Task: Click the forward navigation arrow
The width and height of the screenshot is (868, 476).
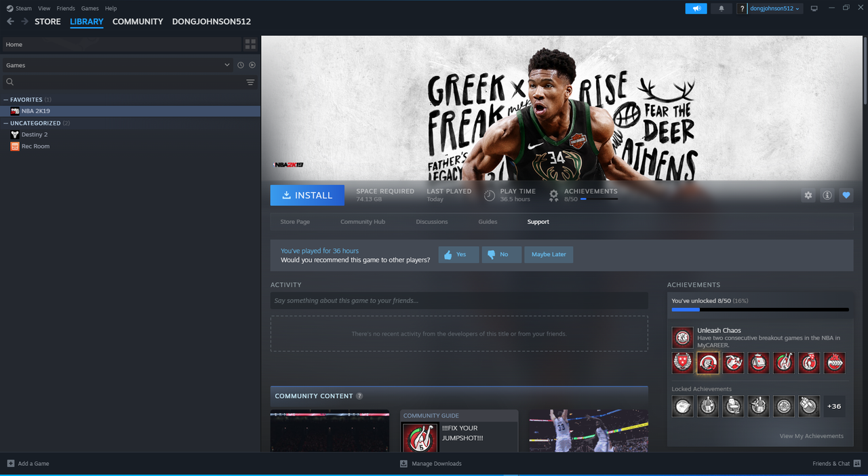Action: click(x=24, y=22)
